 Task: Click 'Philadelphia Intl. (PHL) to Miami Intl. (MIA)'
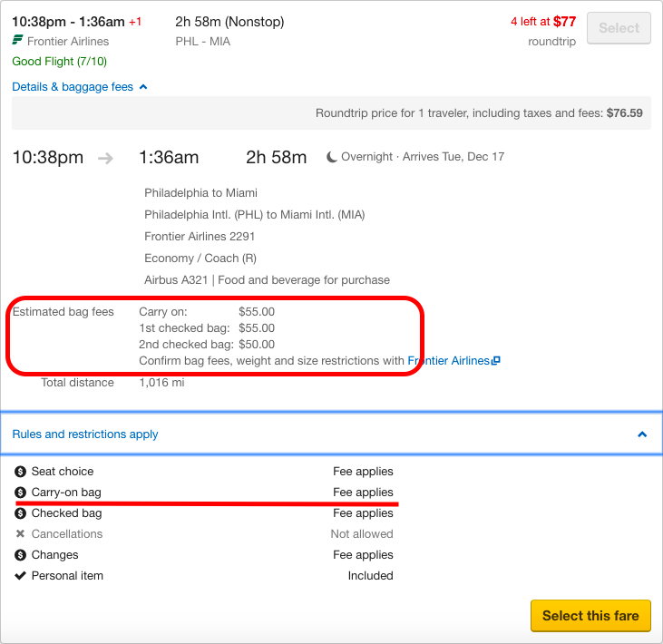pos(255,215)
